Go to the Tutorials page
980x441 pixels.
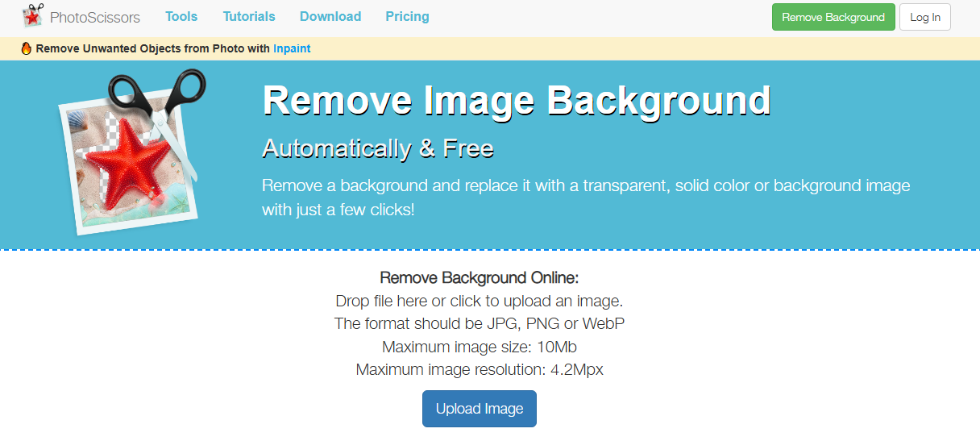[x=249, y=16]
